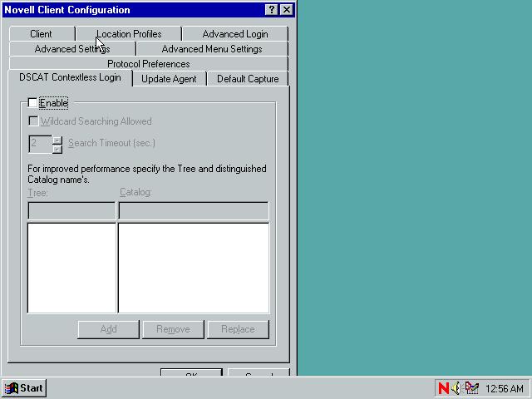Click the Catalog list box
The height and width of the screenshot is (399, 532).
(194, 268)
